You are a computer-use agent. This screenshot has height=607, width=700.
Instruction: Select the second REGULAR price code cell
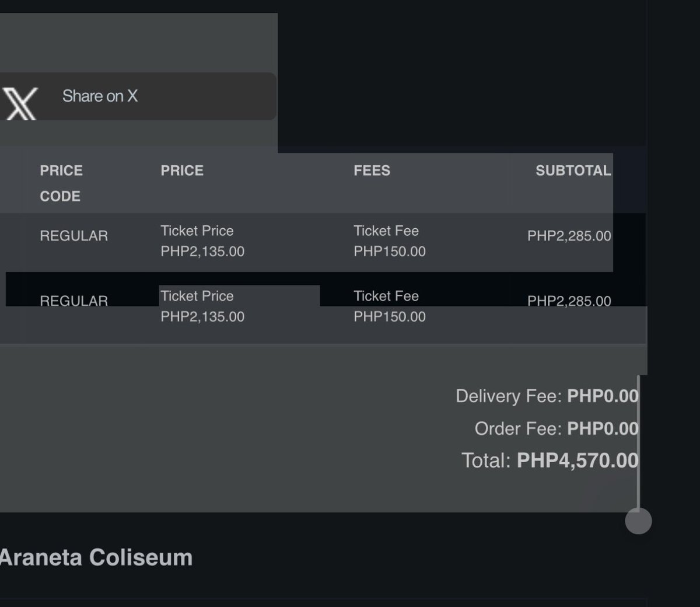point(74,301)
